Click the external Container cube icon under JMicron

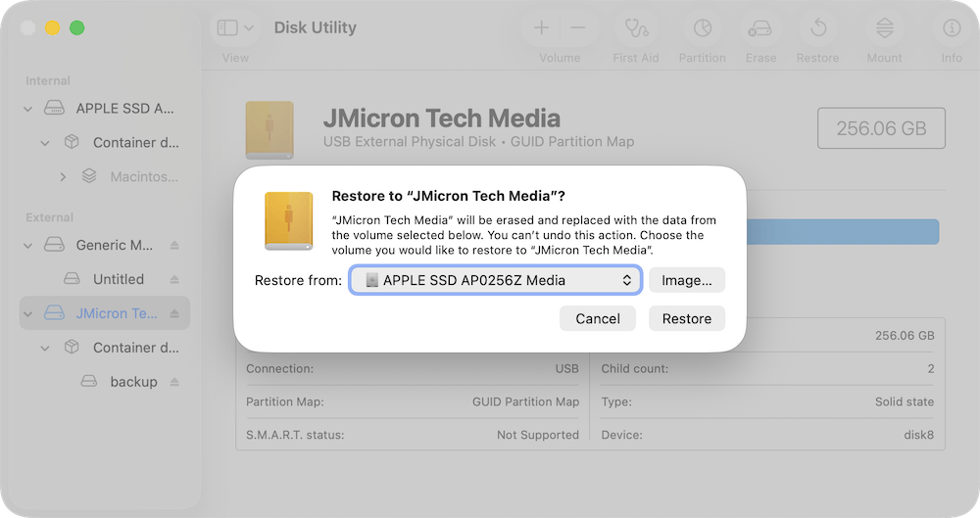pyautogui.click(x=72, y=347)
